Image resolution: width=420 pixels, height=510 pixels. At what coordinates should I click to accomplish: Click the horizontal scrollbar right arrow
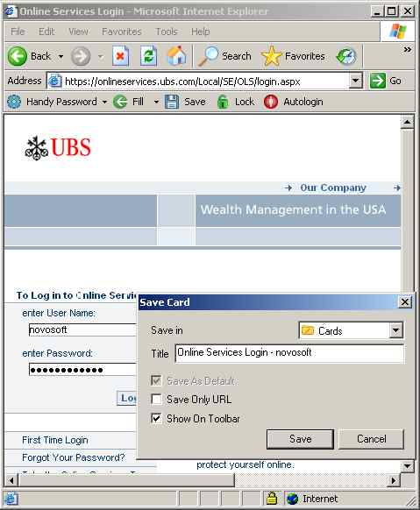click(394, 480)
